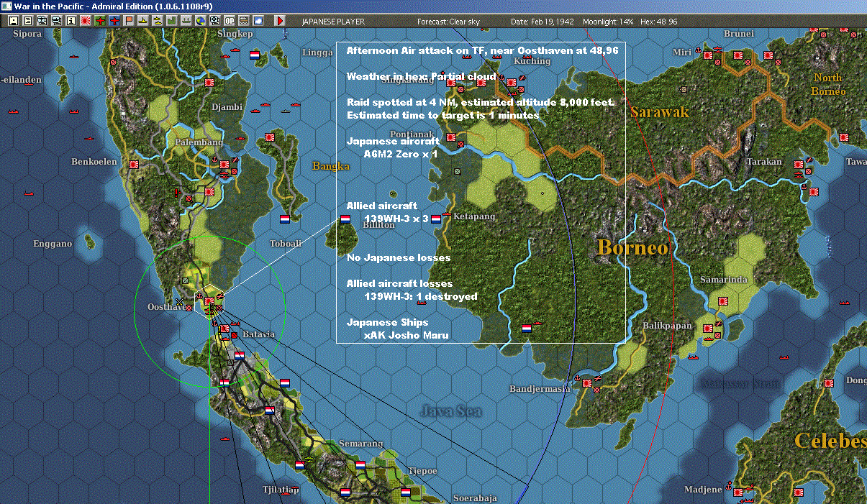Viewport: 867px width, 504px height.
Task: Click the green factory toolbar icon
Action: [x=172, y=21]
